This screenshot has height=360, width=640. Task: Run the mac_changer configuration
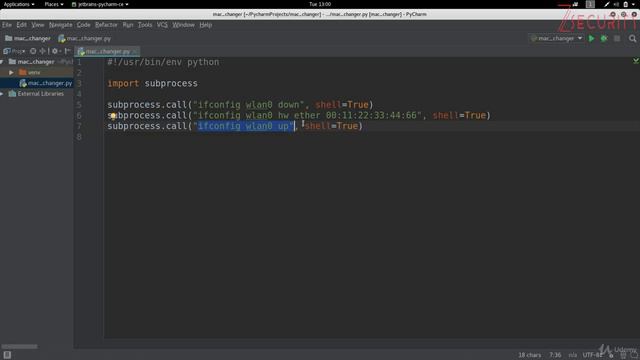591,38
